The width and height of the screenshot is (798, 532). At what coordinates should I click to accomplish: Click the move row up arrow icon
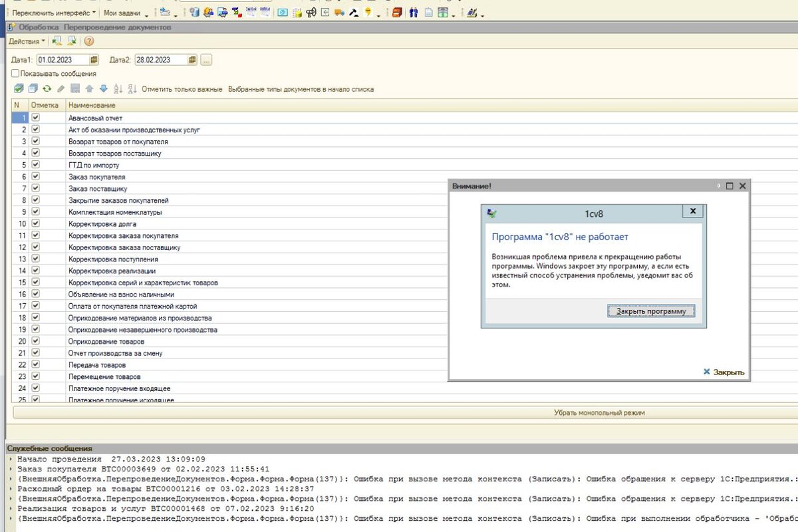89,89
